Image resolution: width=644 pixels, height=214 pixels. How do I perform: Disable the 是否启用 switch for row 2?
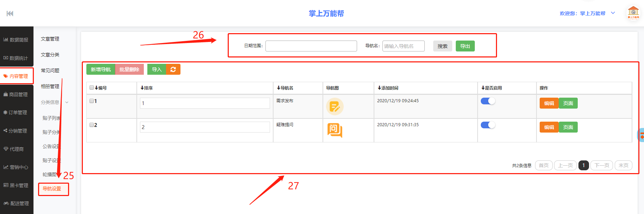tap(488, 125)
